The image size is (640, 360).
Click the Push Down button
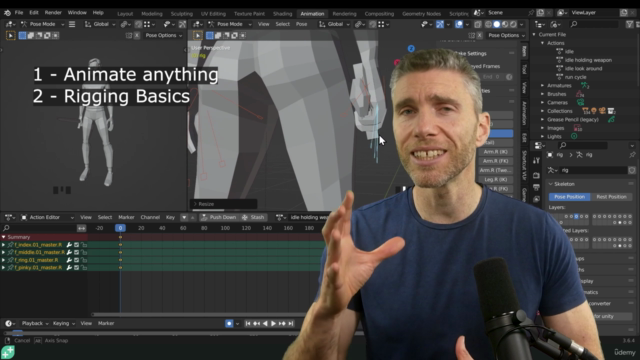pos(219,218)
